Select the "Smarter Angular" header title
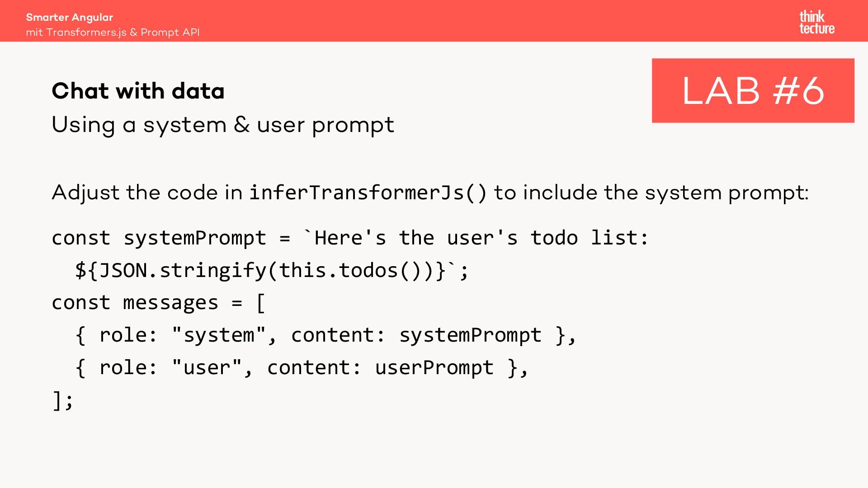The height and width of the screenshot is (488, 868). point(69,17)
